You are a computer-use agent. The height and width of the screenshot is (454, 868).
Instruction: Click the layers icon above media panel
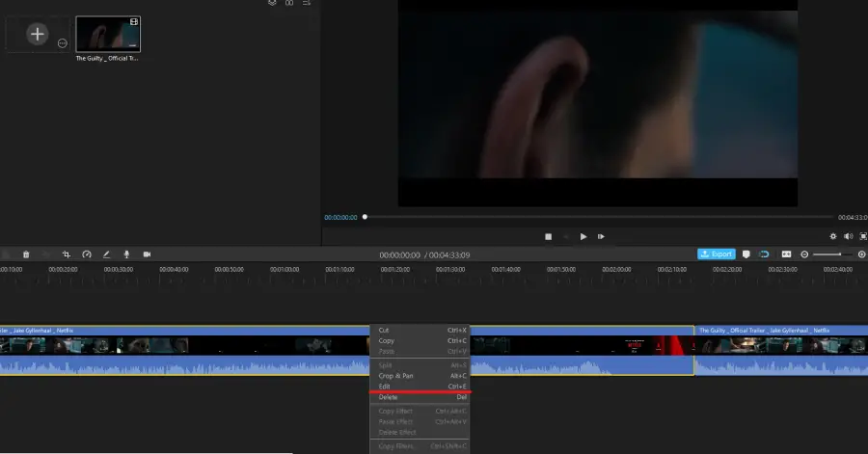(x=272, y=3)
